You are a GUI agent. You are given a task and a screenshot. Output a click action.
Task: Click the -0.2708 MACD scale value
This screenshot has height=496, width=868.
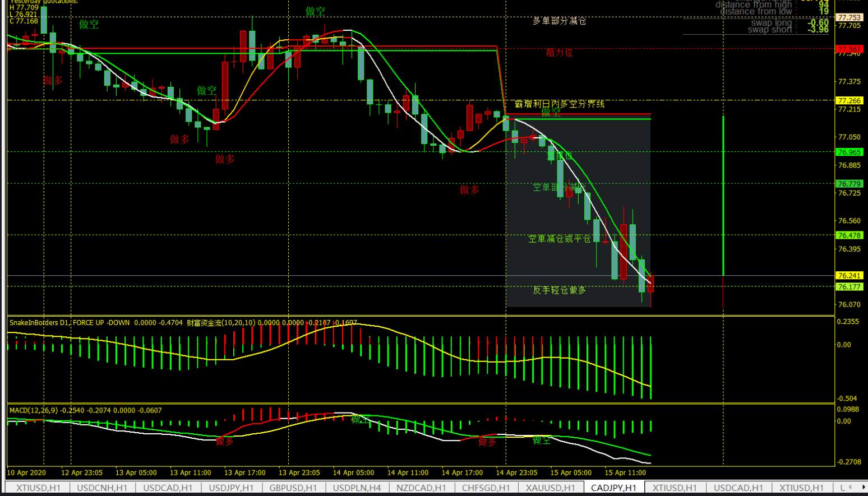(x=849, y=462)
